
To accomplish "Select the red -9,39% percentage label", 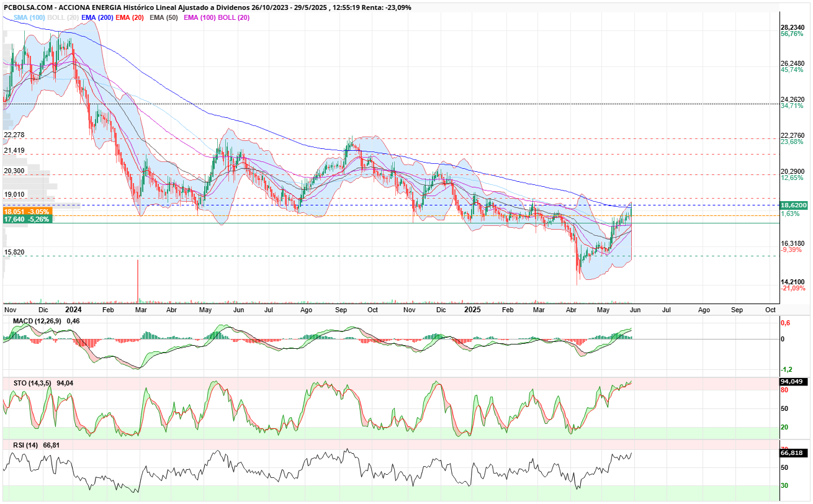I will coord(791,250).
